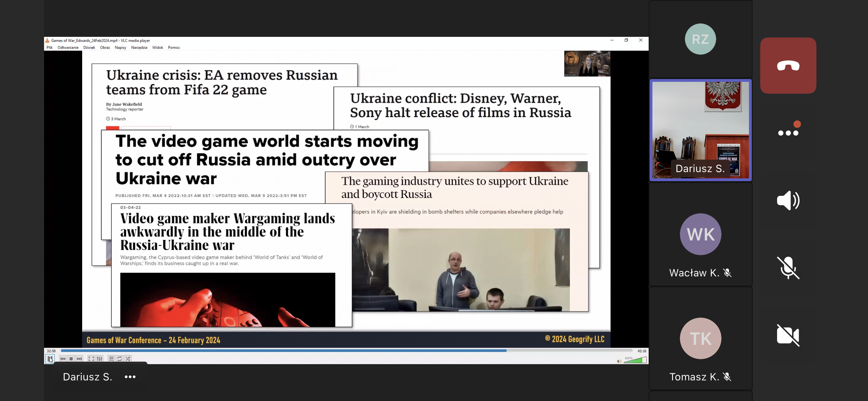868x401 pixels.
Task: Open the Narzędzia menu
Action: pyautogui.click(x=139, y=47)
